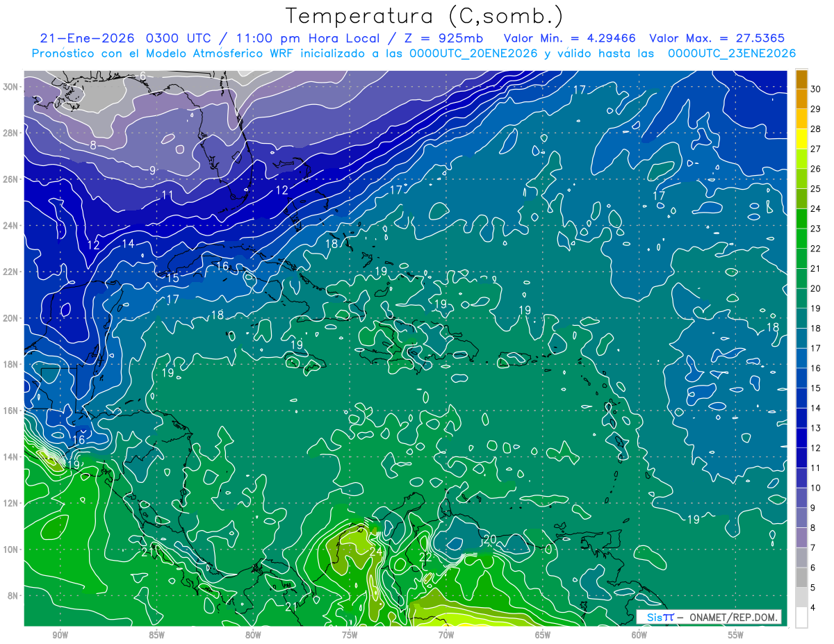Click the valid-until time "0000UTC_23ENE2026"
Viewport: 834px width, 644px height.
point(732,53)
